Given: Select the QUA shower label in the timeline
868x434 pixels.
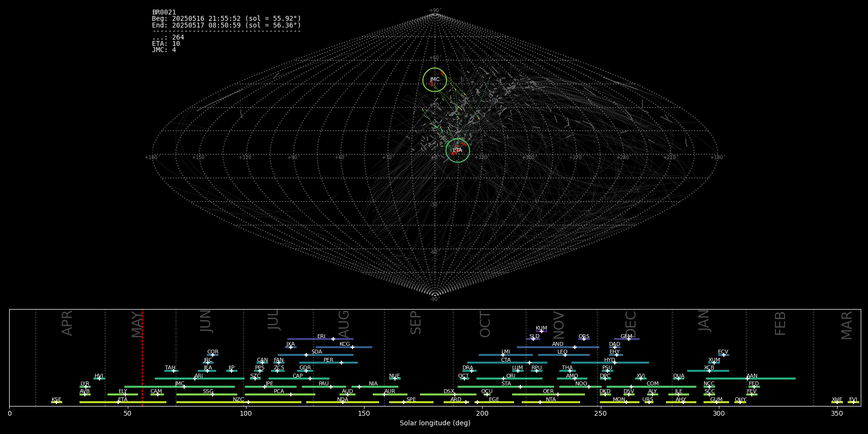Looking at the screenshot, I should [x=679, y=376].
